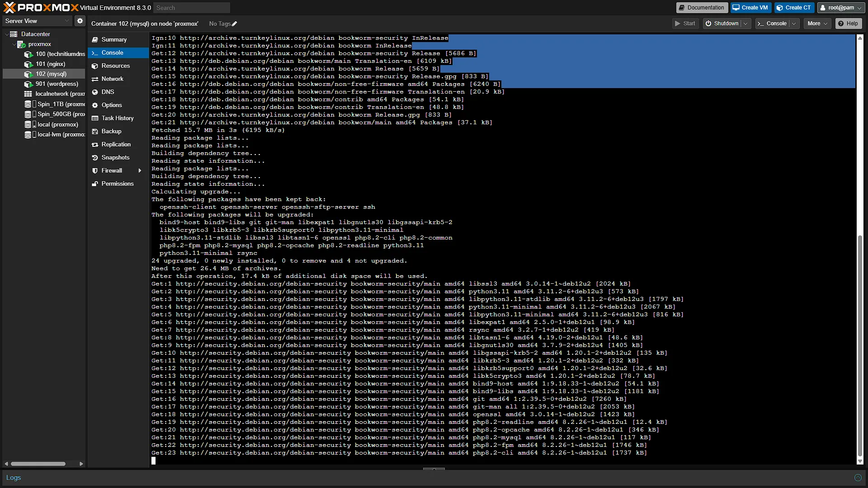Click the proxmox node icon
This screenshot has height=488, width=868.
click(x=21, y=44)
